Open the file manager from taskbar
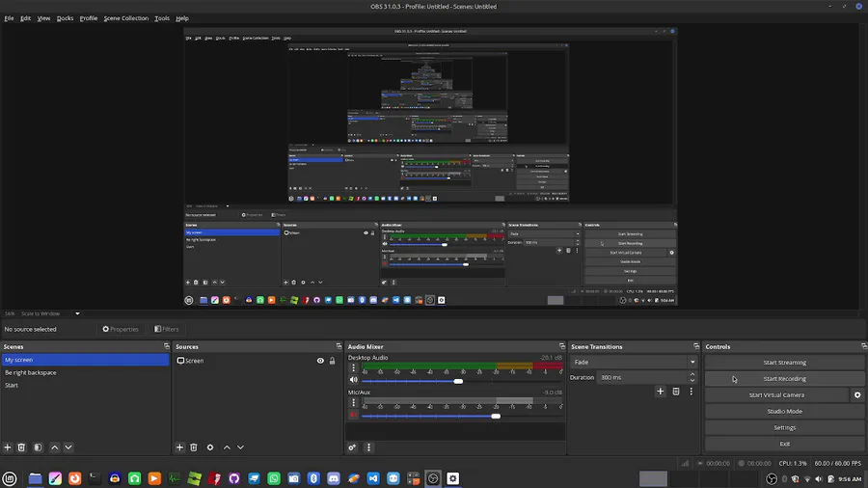 point(35,478)
